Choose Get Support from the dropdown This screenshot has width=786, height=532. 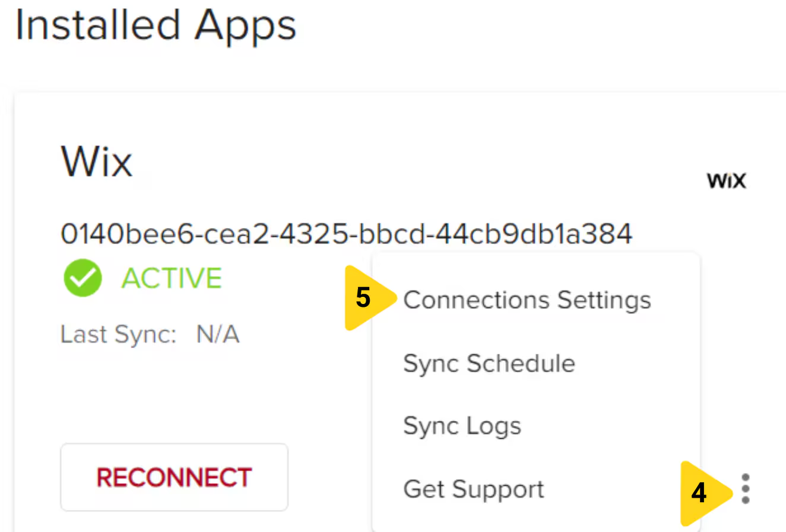473,489
